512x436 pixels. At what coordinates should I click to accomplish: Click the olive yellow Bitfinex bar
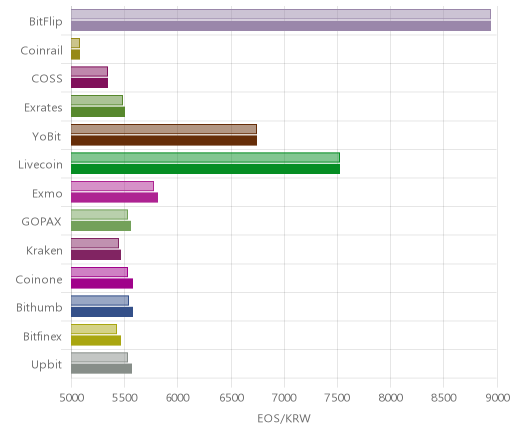96,341
